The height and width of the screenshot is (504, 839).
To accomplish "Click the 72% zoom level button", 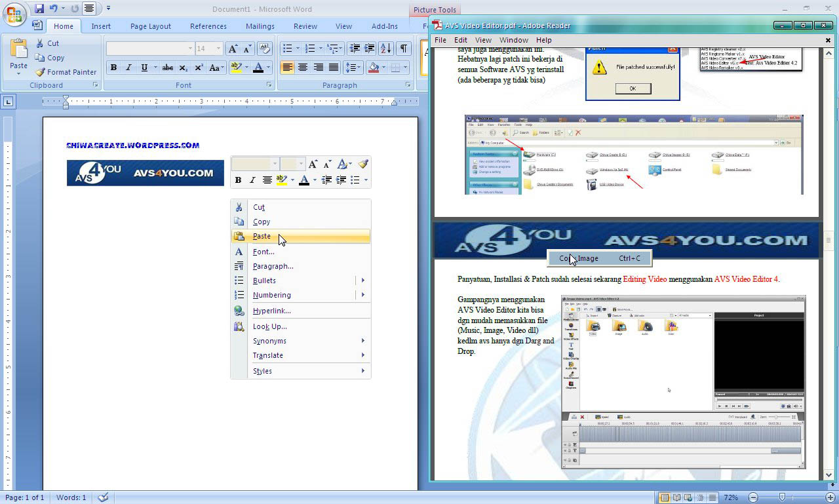I will click(x=731, y=497).
